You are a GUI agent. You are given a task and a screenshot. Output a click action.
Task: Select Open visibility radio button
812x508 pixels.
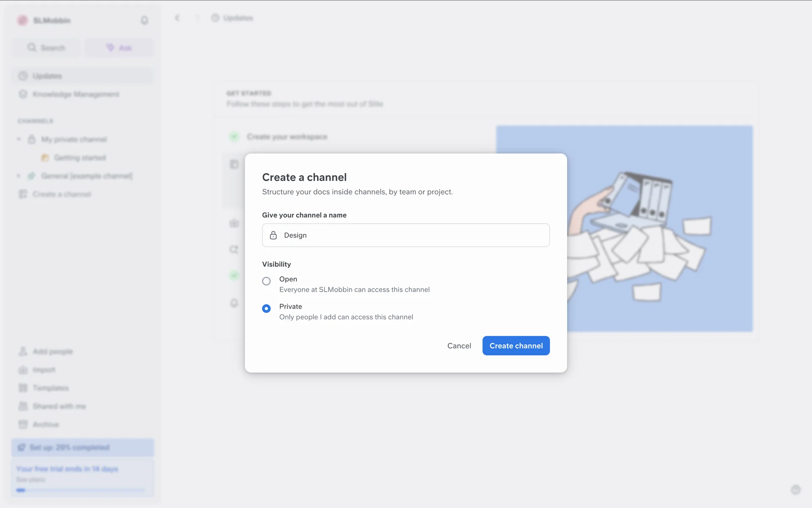tap(266, 281)
